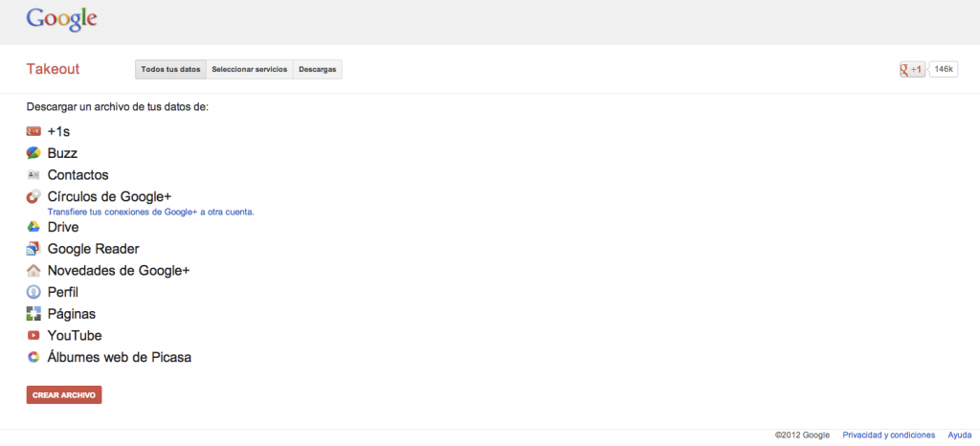
Task: Click the Perfil text label
Action: [x=63, y=292]
